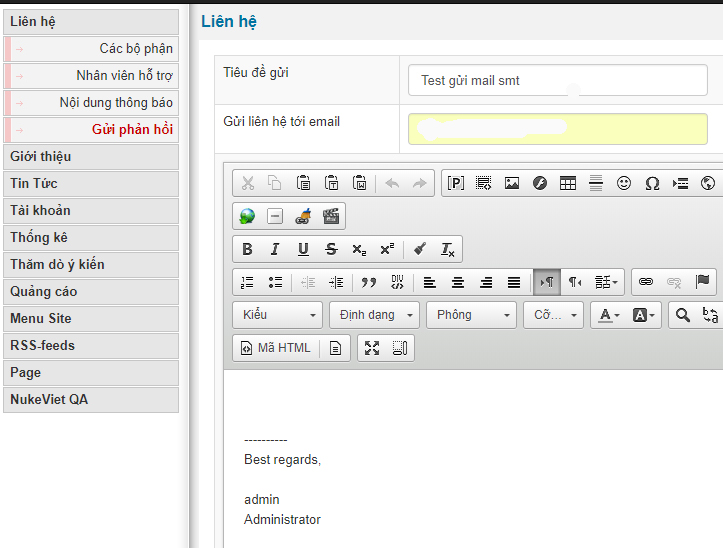Viewport: 723px width, 548px height.
Task: Click the iframe globe icon
Action: (x=708, y=183)
